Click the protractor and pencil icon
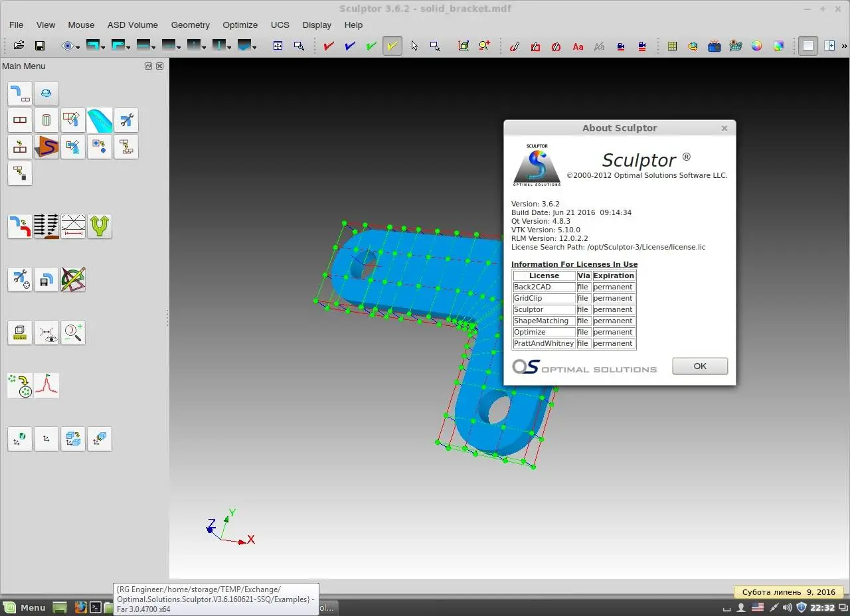 click(x=73, y=279)
